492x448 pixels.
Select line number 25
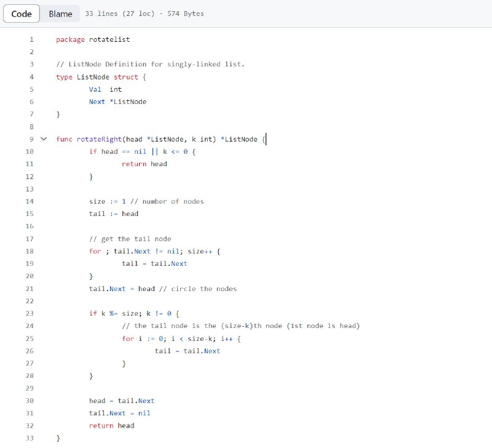[30, 338]
